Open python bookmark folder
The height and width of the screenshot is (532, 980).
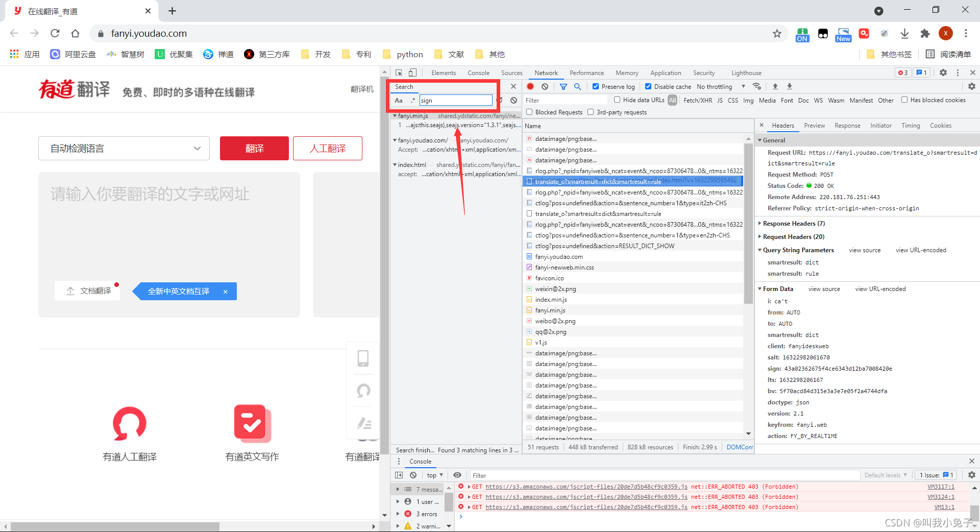point(403,54)
